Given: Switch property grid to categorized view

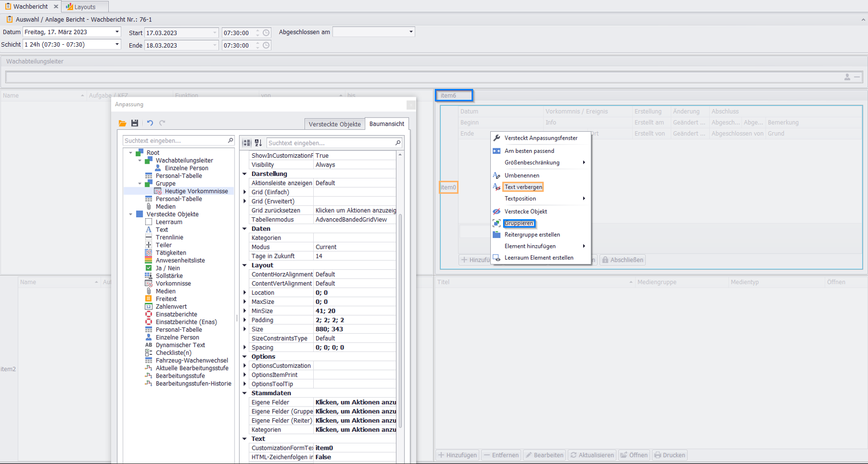Looking at the screenshot, I should tap(247, 143).
